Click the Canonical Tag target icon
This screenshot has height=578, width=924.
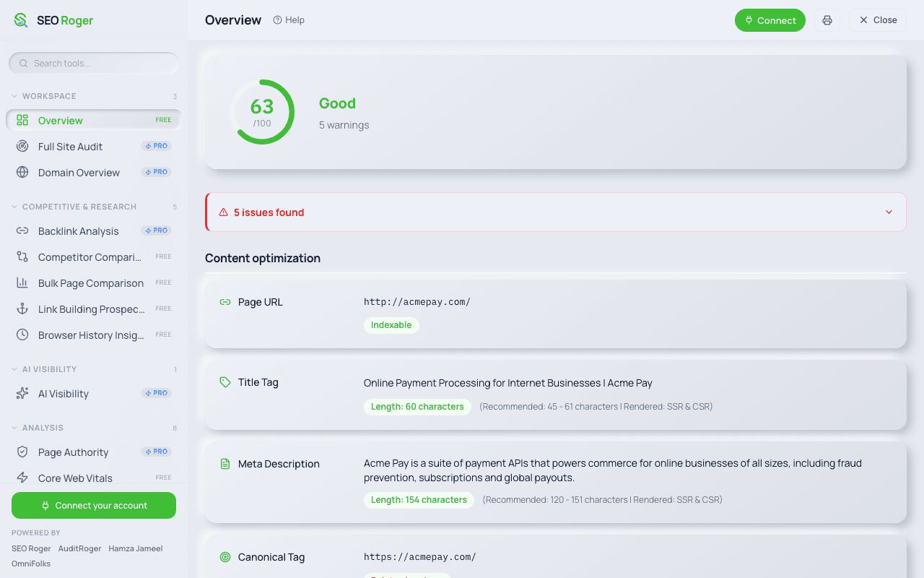click(x=225, y=557)
